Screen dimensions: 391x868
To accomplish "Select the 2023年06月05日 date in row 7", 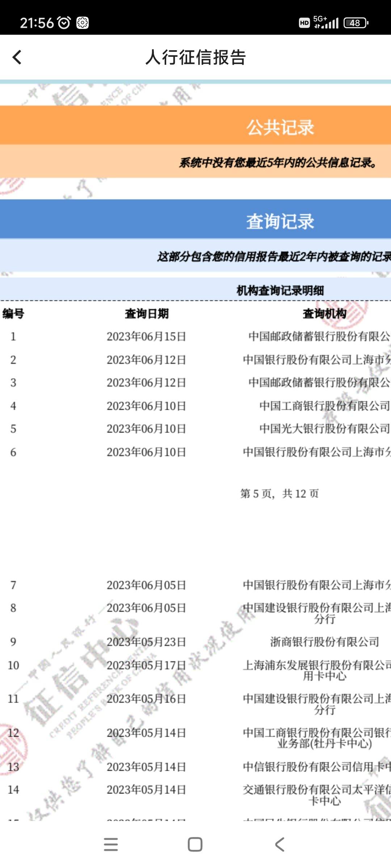I will (146, 585).
